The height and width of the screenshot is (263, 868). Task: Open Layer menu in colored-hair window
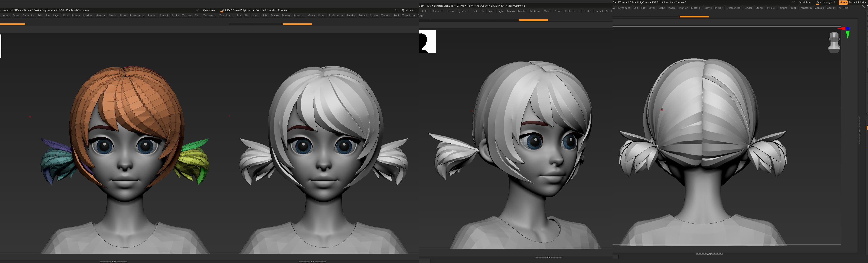tap(56, 16)
